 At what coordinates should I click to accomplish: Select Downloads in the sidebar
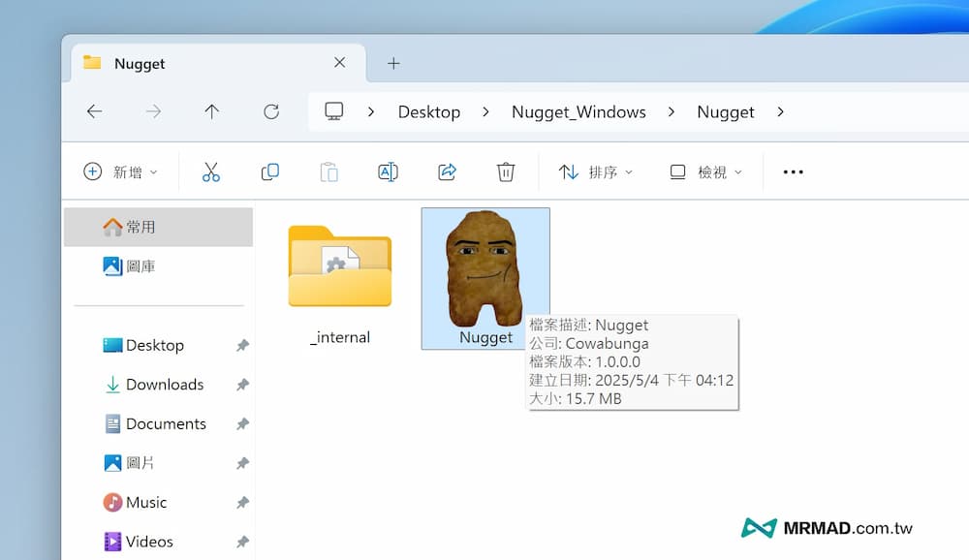click(x=164, y=385)
